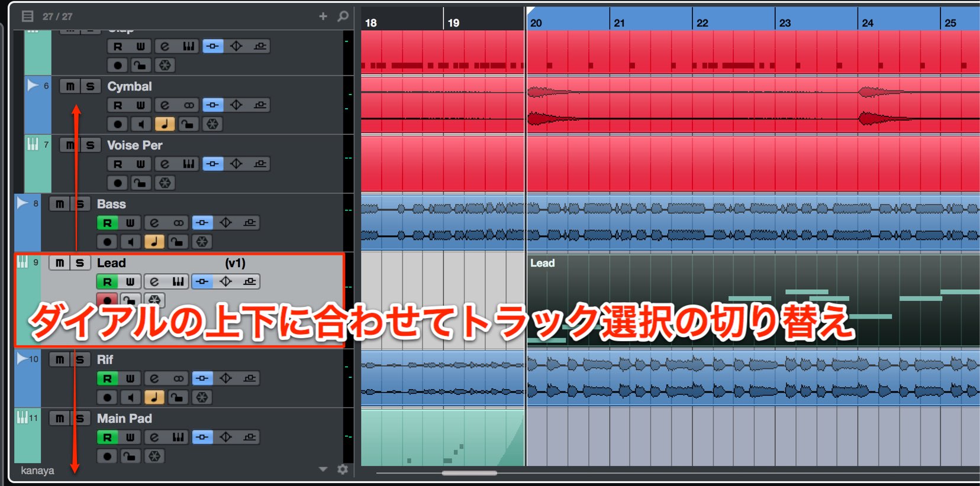The height and width of the screenshot is (486, 980).
Task: Open the track visibility list icon
Action: [28, 16]
